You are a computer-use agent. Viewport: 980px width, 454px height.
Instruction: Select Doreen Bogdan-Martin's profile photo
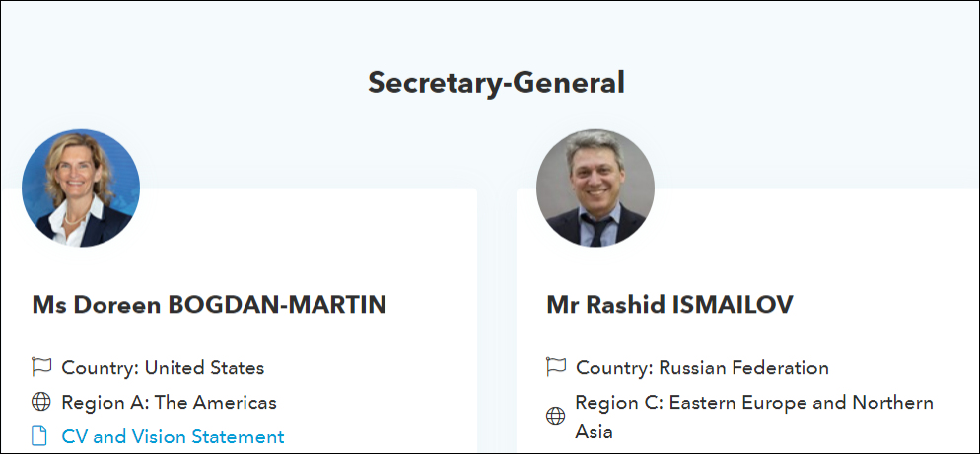pyautogui.click(x=81, y=188)
